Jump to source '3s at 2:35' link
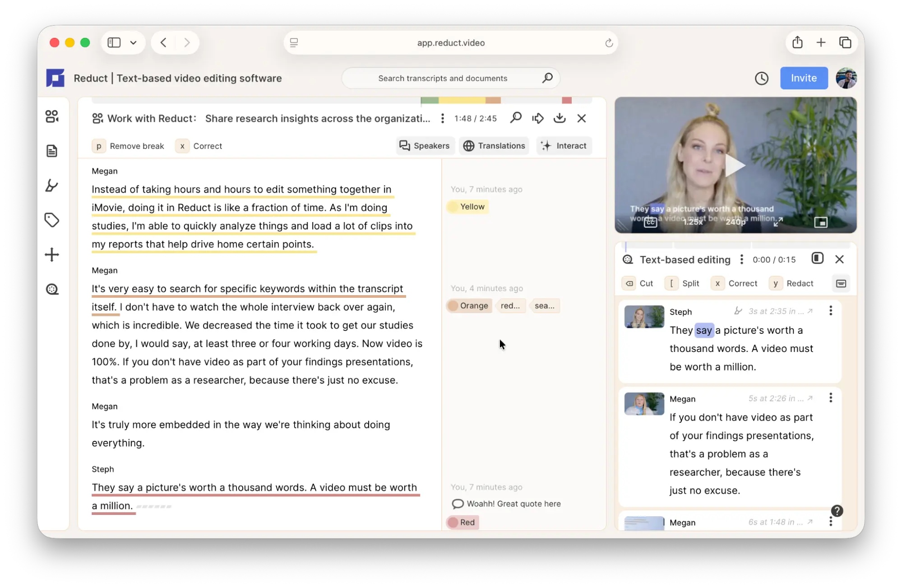The width and height of the screenshot is (902, 588). coord(780,311)
